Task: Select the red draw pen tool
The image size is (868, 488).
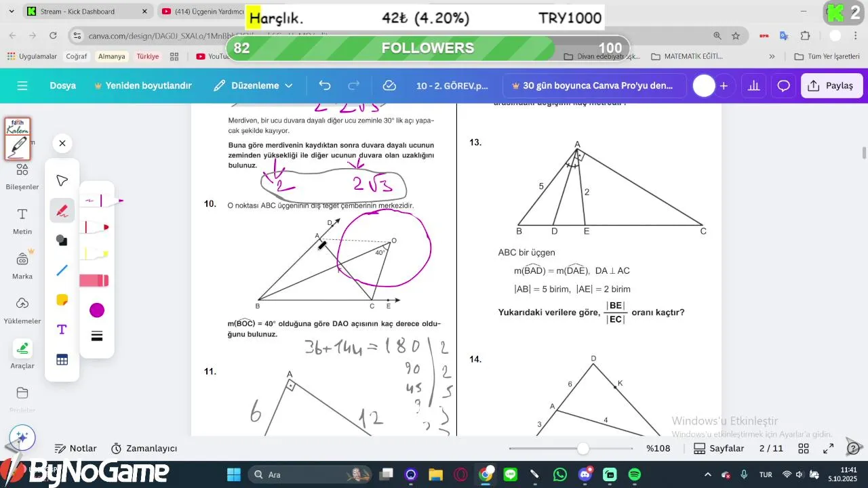Action: tap(62, 211)
